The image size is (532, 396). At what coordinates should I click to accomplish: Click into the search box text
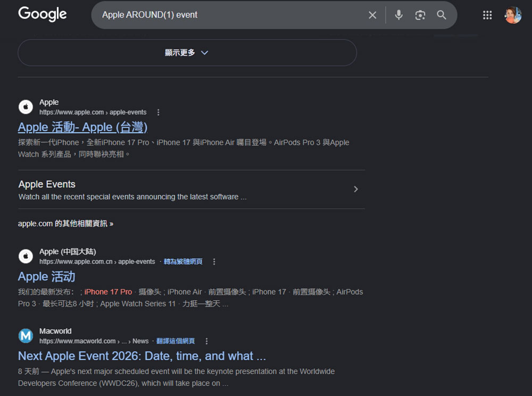149,15
